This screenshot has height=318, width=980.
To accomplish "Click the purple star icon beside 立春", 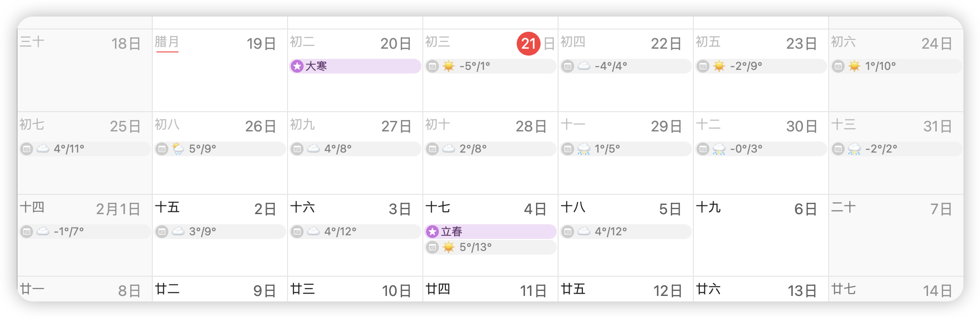I will click(x=432, y=232).
